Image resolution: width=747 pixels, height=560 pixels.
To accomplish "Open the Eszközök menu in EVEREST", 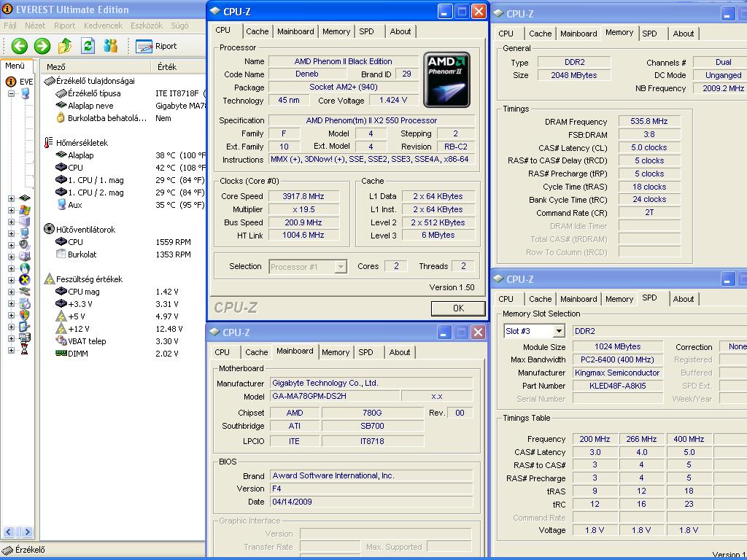I will coord(146,26).
